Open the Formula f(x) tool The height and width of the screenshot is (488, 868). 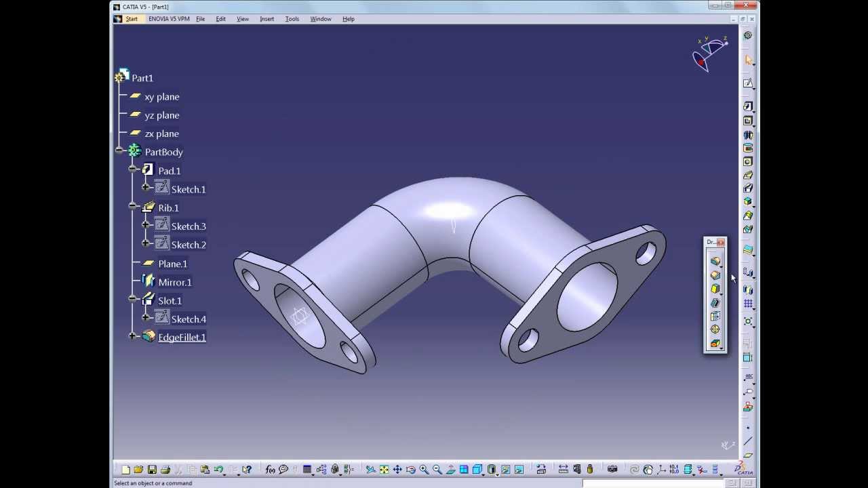pos(270,469)
